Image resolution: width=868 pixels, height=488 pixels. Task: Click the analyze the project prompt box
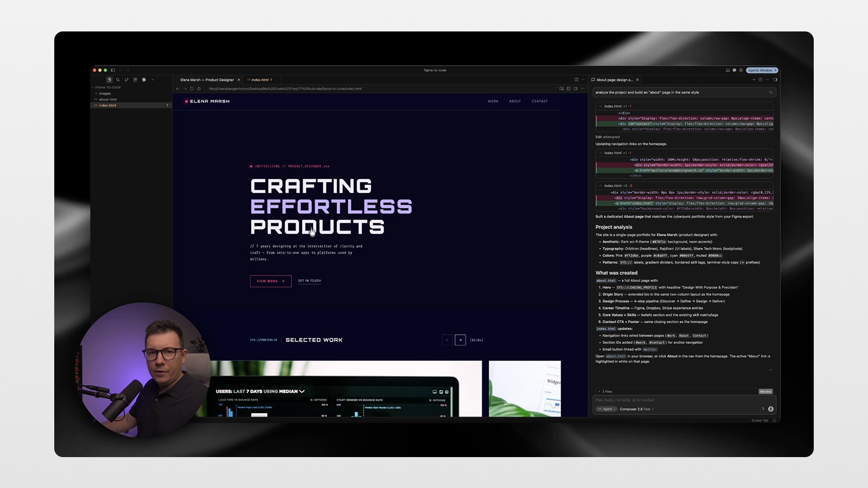(685, 92)
